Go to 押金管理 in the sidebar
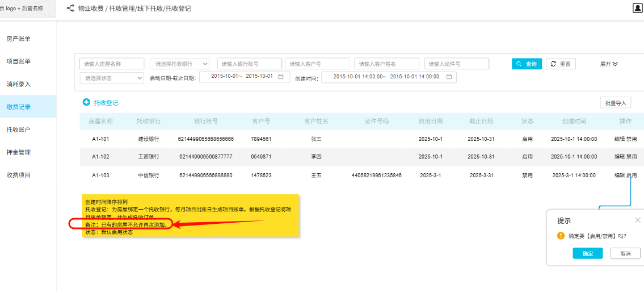The image size is (644, 292). tap(19, 152)
